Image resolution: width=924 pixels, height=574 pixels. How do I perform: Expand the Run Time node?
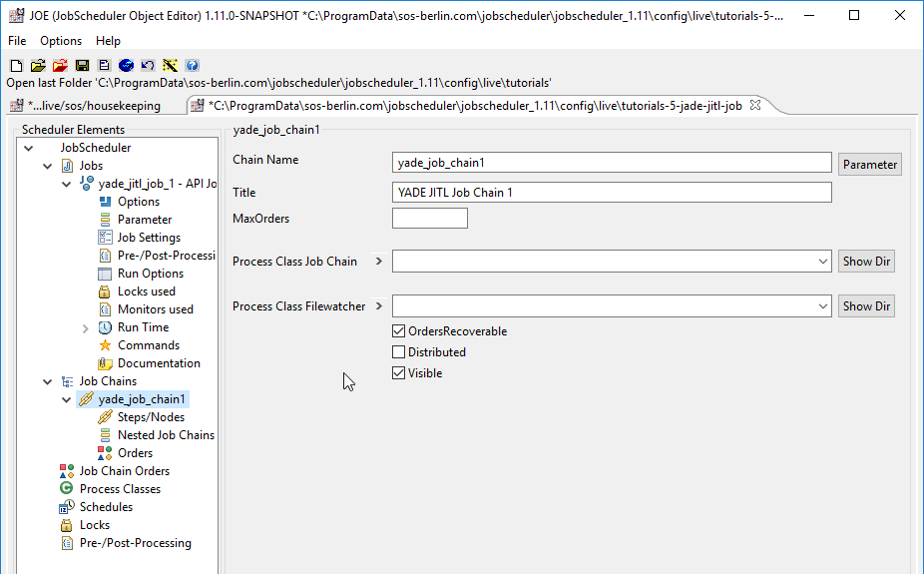click(86, 328)
